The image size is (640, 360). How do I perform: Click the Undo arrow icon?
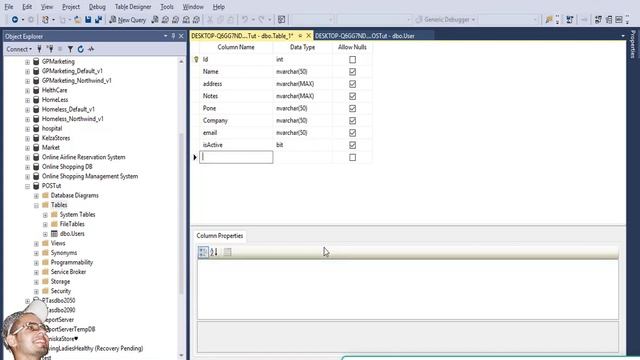click(245, 20)
